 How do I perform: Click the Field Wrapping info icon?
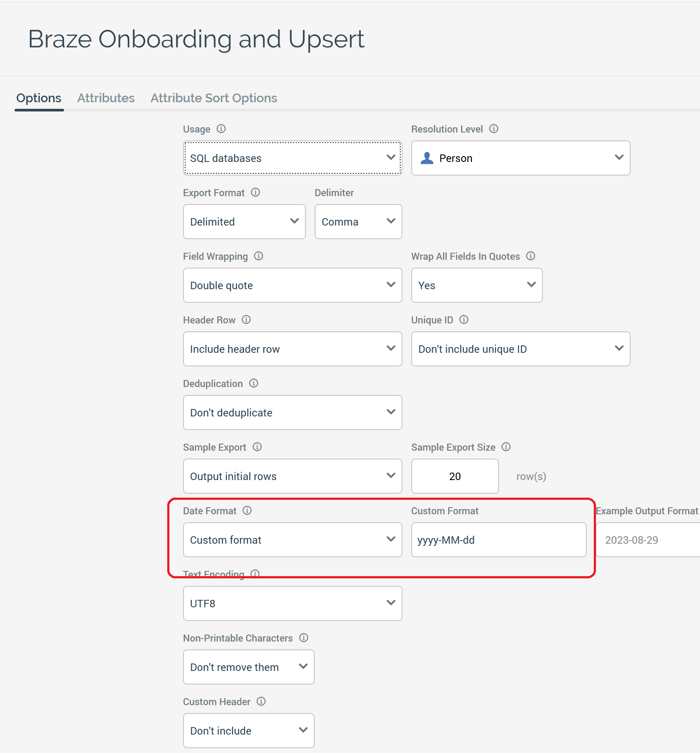pyautogui.click(x=258, y=256)
